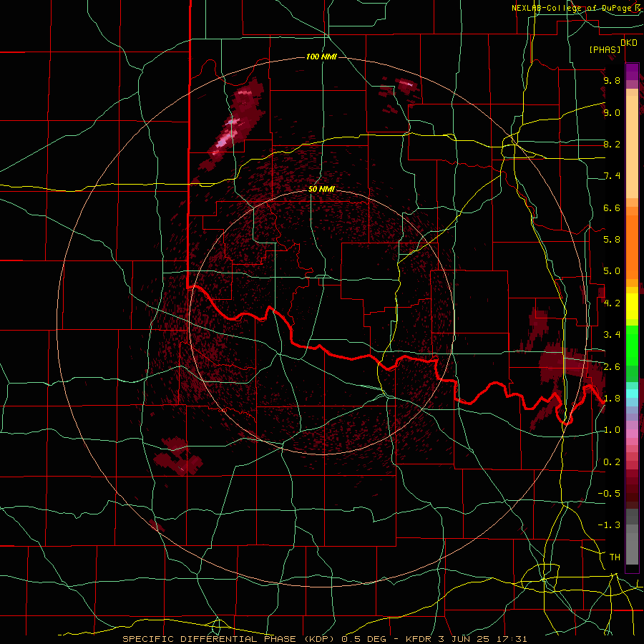
Task: Click the 1.0 legend value
Action: 612,430
